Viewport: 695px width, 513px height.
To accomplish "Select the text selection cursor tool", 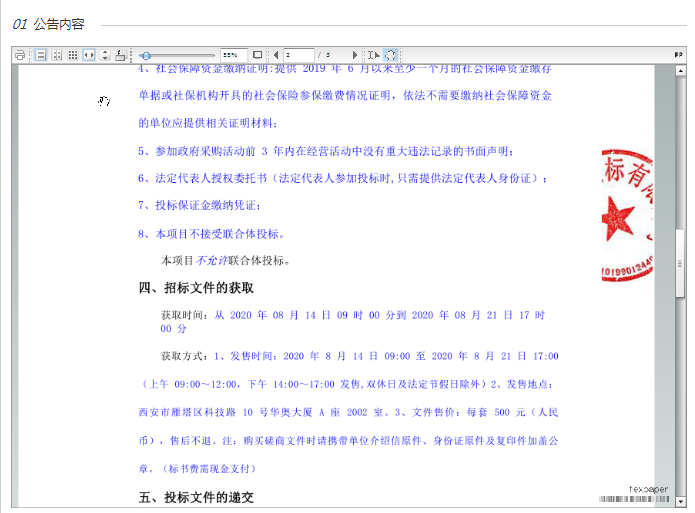I will point(373,55).
